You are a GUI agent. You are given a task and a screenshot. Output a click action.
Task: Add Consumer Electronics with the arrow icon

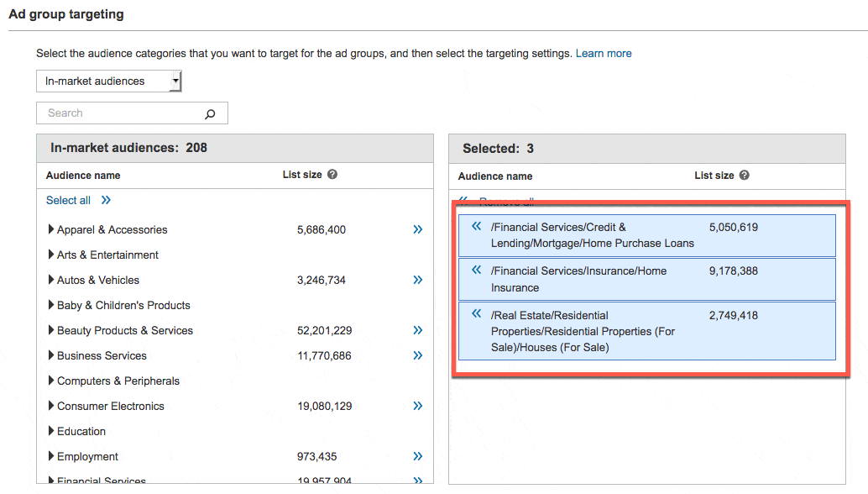(417, 406)
